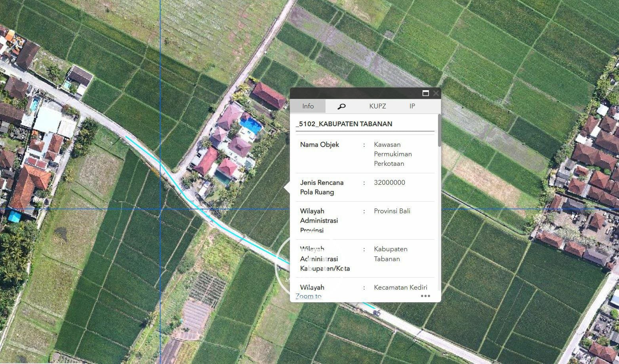Click the intersection of the blue crosshair lines
The width and height of the screenshot is (619, 364).
pos(160,209)
